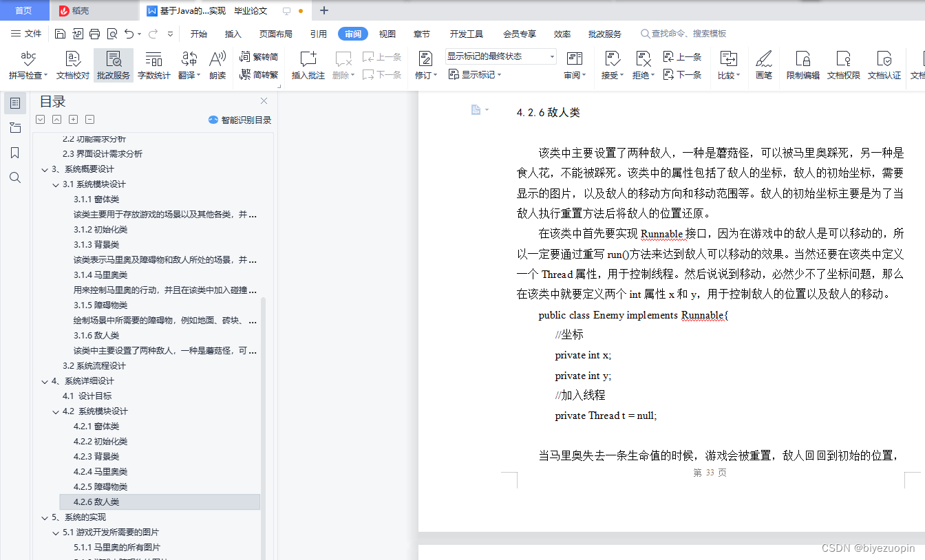This screenshot has width=925, height=560.
Task: Collapse the 5、系统的实现 tree node
Action: (45, 517)
